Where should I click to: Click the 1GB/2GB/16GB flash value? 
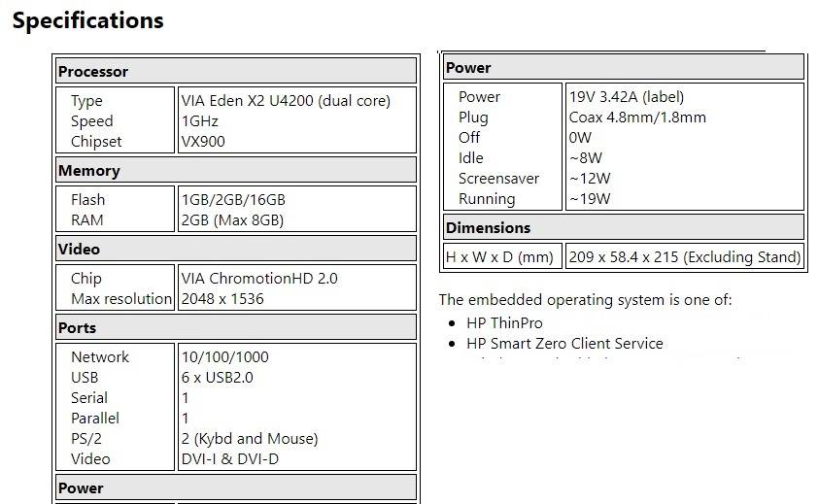tap(233, 200)
